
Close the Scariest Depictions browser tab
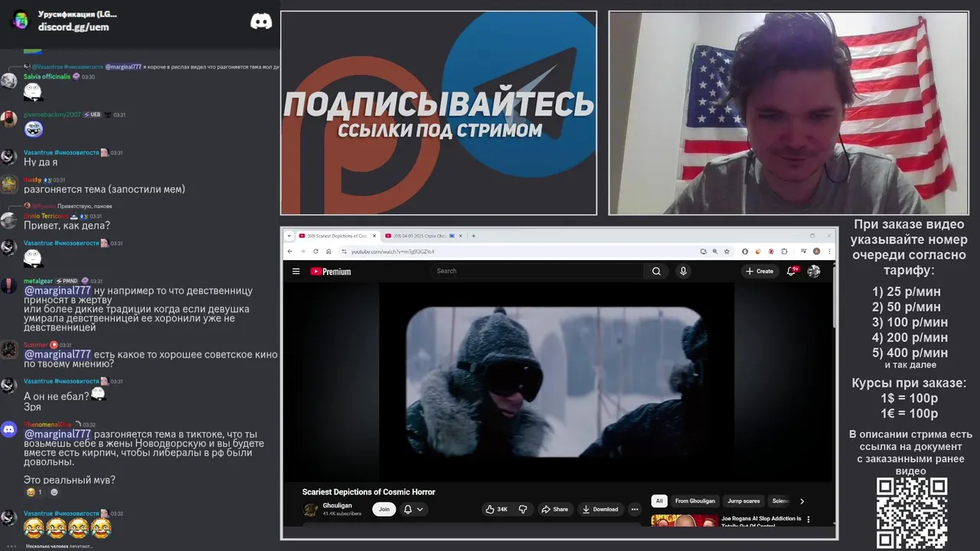point(374,236)
